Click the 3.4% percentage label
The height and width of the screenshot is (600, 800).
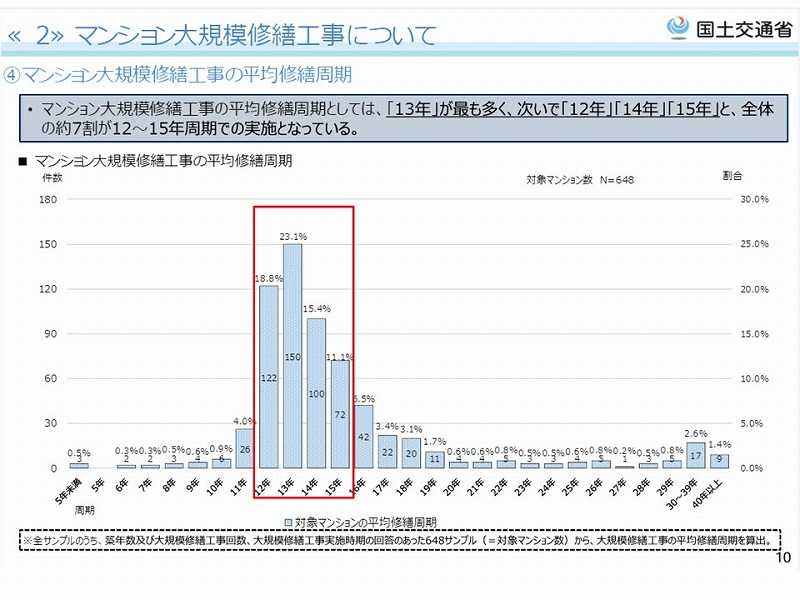pyautogui.click(x=387, y=426)
